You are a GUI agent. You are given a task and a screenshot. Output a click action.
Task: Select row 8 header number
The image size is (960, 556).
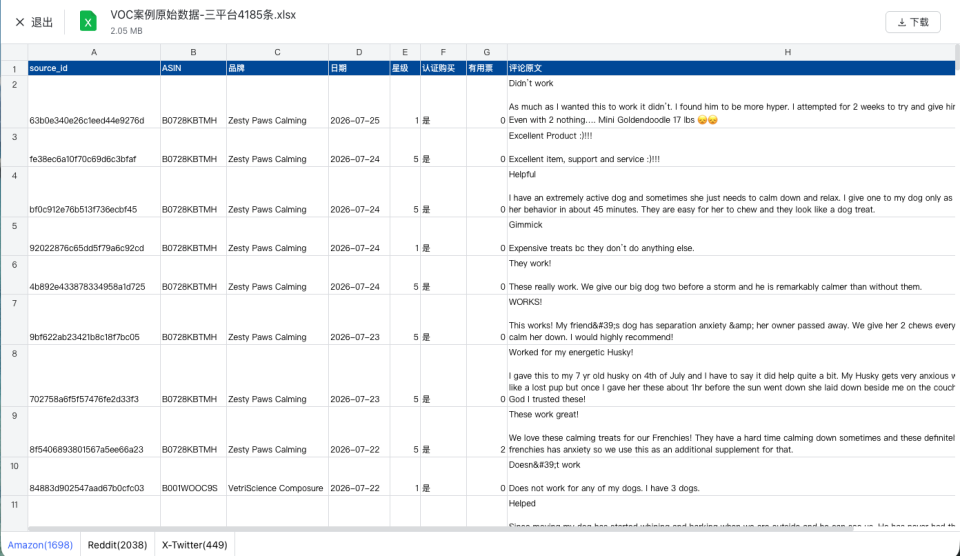point(14,376)
